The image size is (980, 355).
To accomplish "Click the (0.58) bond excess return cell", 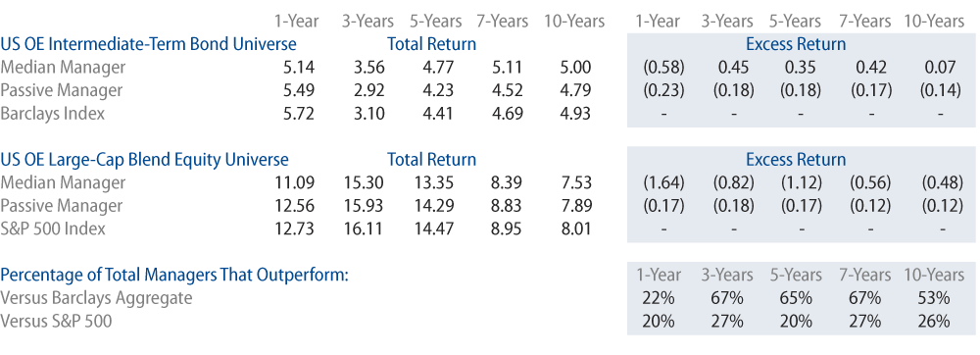I will coord(663,68).
